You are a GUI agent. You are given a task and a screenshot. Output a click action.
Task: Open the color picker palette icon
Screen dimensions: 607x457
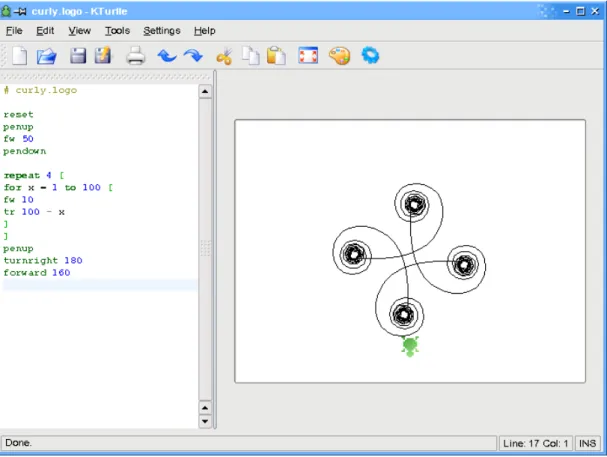click(x=340, y=56)
